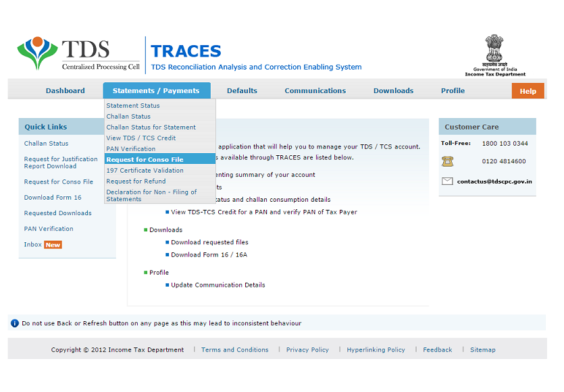564x392 pixels.
Task: Select the Defaults menu
Action: pos(242,90)
